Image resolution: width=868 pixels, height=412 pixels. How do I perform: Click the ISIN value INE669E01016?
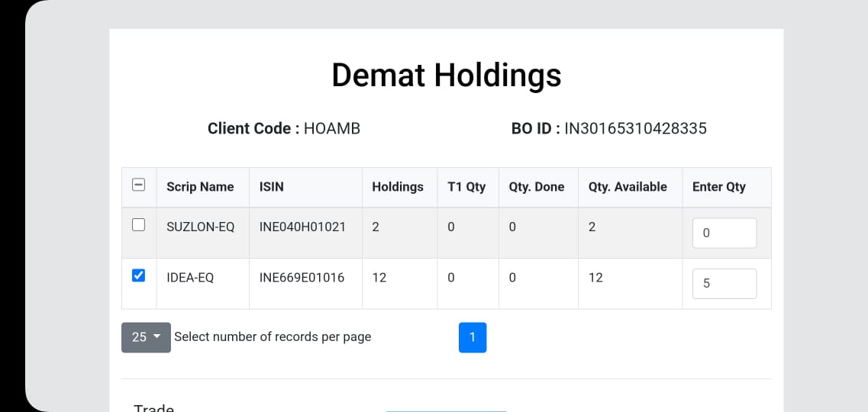302,278
